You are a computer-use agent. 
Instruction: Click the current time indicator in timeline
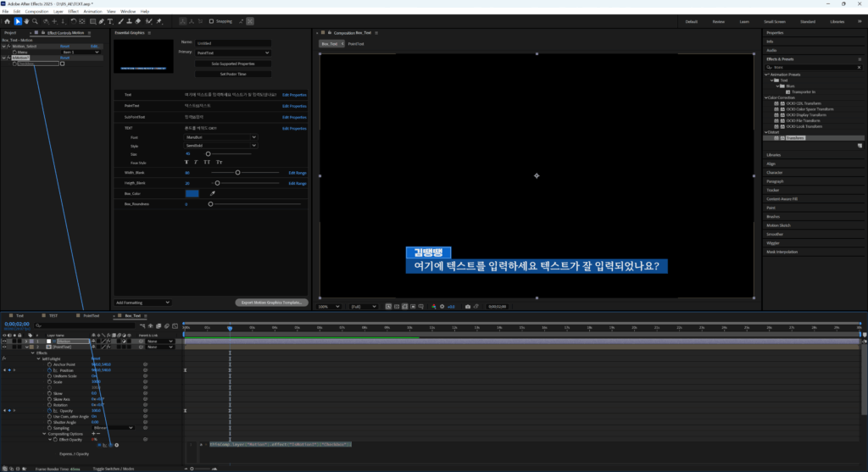(x=230, y=328)
